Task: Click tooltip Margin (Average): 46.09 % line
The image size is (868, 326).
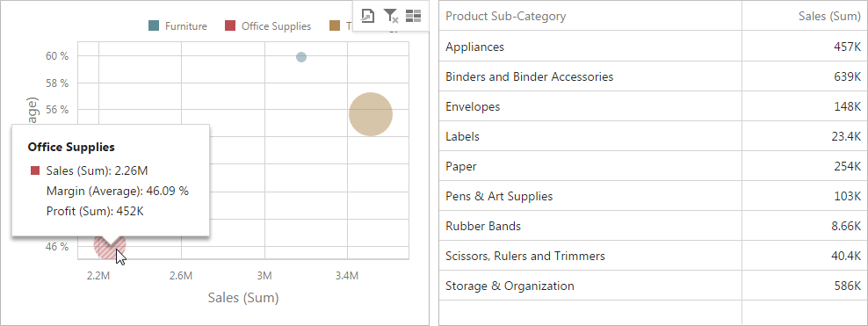Action: pyautogui.click(x=118, y=191)
